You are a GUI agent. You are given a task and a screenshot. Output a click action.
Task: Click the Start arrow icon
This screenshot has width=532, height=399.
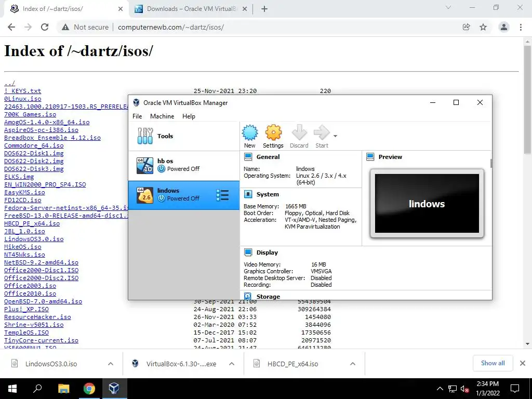pyautogui.click(x=322, y=136)
